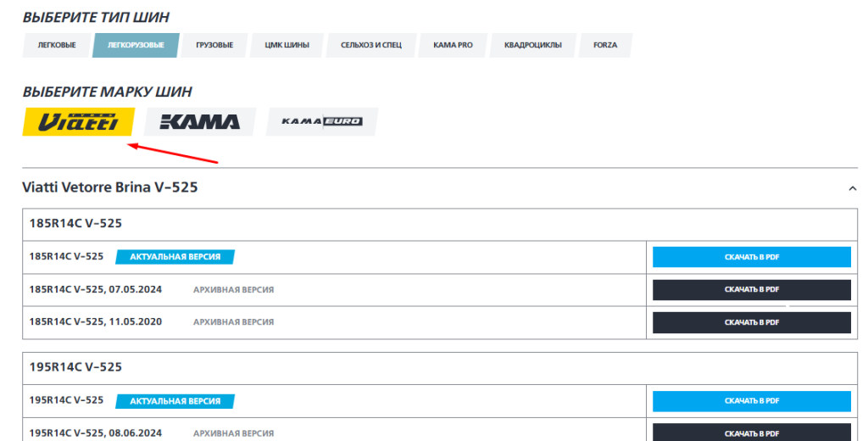Click the text 185R14C V-525, 07.05.2024
This screenshot has height=441, width=868.
click(95, 289)
